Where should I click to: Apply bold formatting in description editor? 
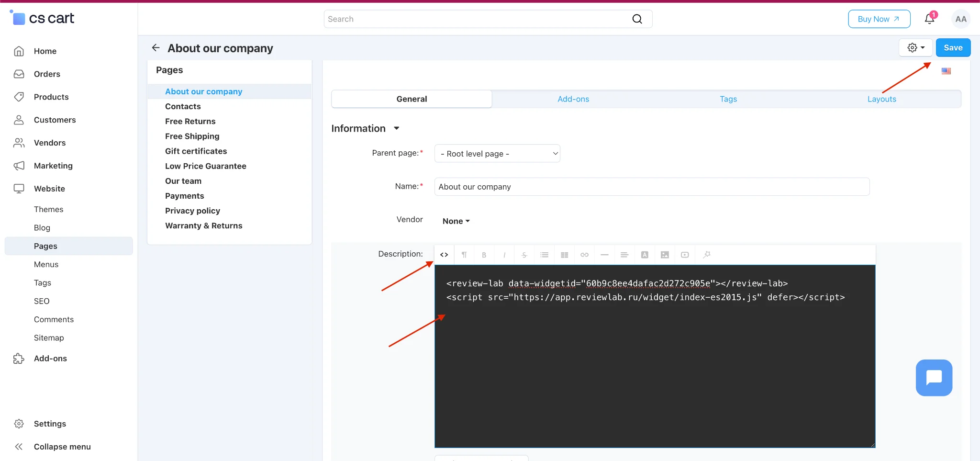pyautogui.click(x=484, y=255)
